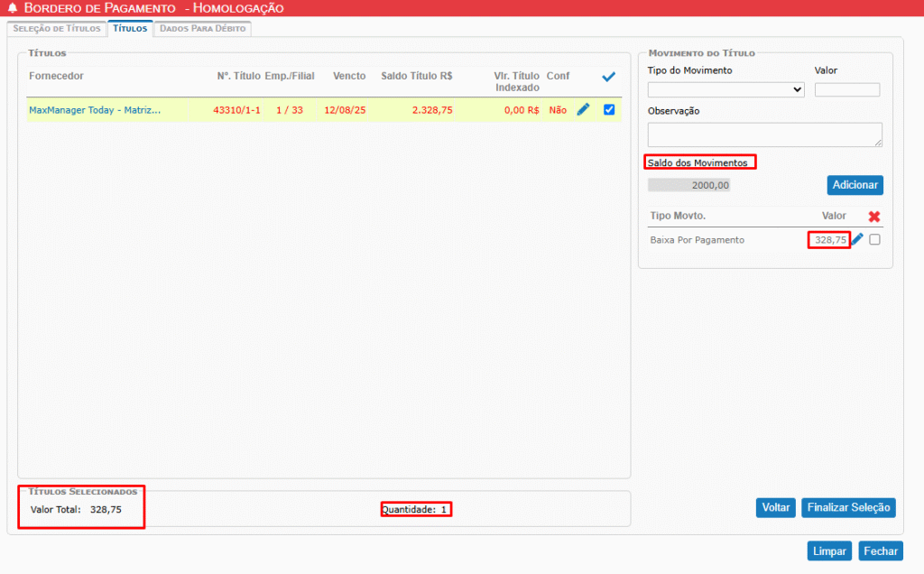Click the Saldo dos Movimentos value field
924x574 pixels.
click(688, 185)
